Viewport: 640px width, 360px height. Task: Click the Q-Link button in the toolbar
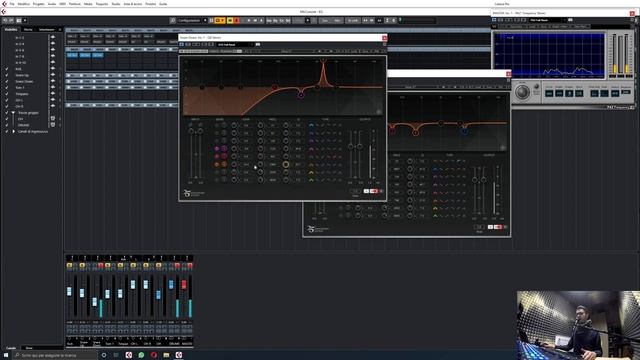[x=353, y=20]
